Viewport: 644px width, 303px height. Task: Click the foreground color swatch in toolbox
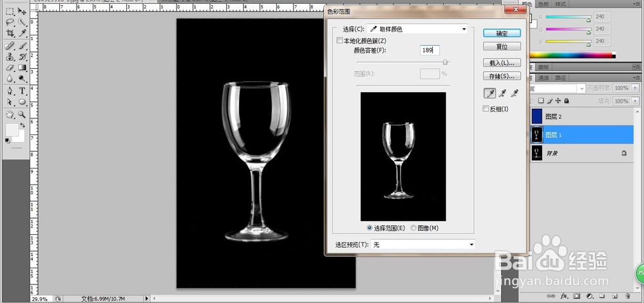12,129
